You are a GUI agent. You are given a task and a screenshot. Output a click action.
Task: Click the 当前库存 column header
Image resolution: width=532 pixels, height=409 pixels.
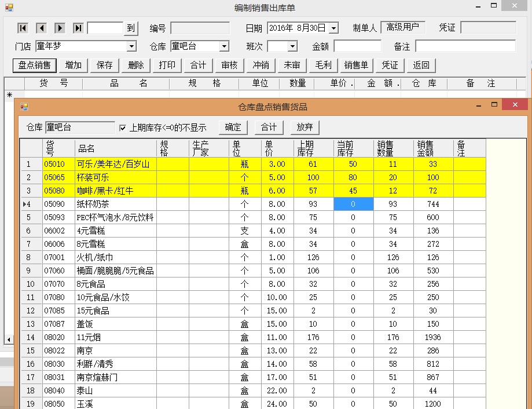coord(354,148)
